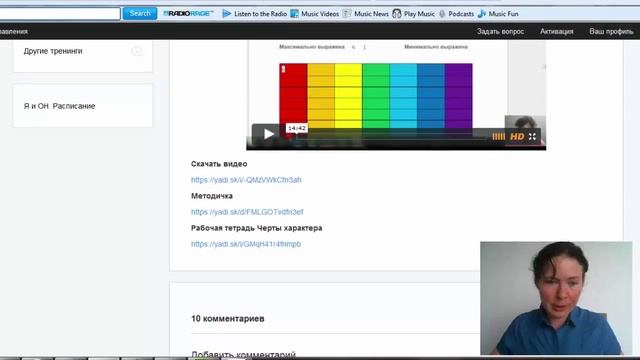Open the RadioRage logo link
Viewport: 640px width, 360px height.
[188, 13]
